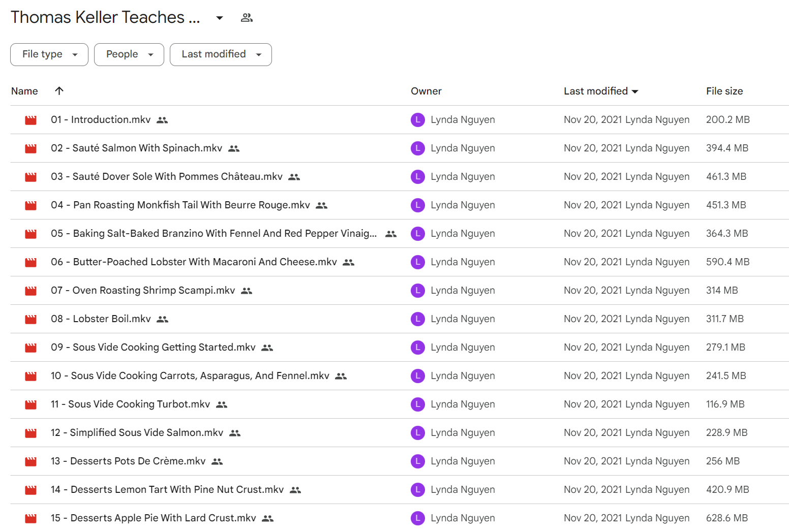Click shared icon next to Desserts Pots De Crème.mkv
Viewport: 789px width, 532px height.
point(217,462)
